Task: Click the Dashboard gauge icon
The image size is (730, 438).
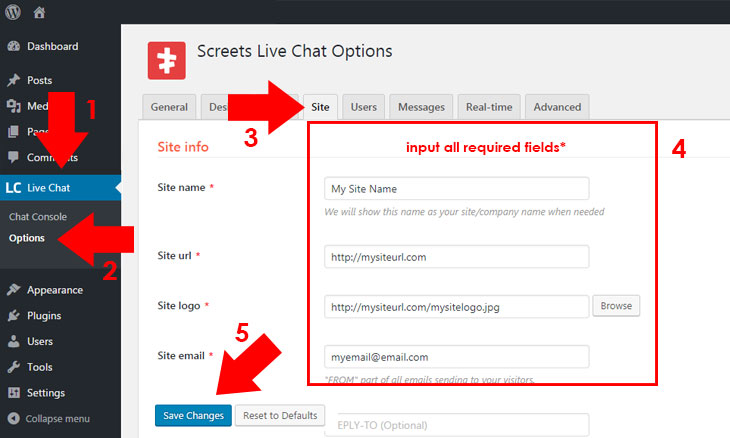Action: tap(14, 46)
